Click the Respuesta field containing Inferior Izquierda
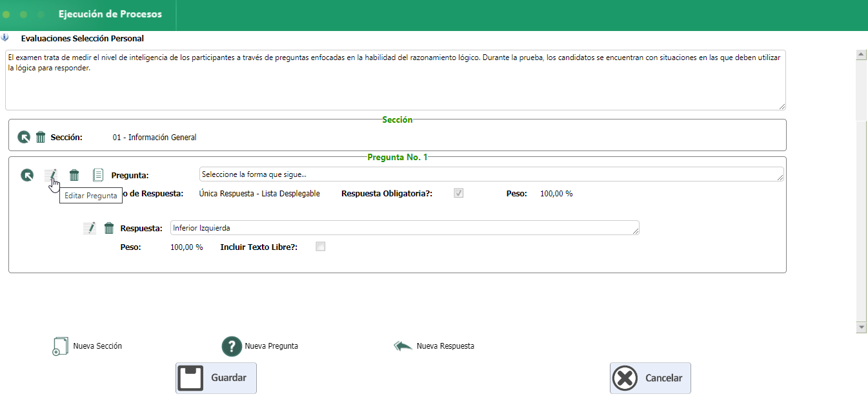 (x=405, y=228)
